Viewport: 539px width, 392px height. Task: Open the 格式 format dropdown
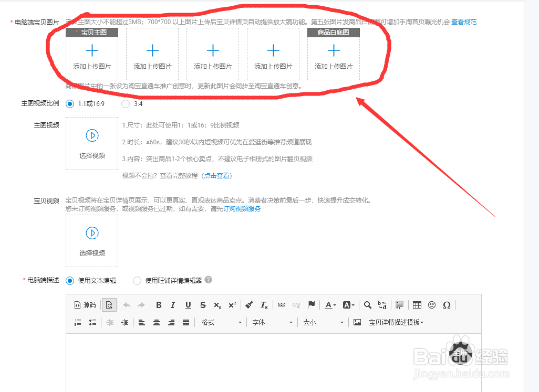pos(220,322)
